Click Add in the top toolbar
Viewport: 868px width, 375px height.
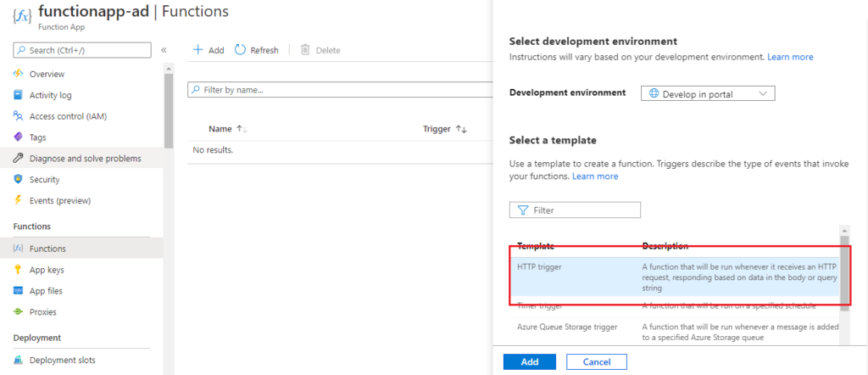tap(209, 50)
